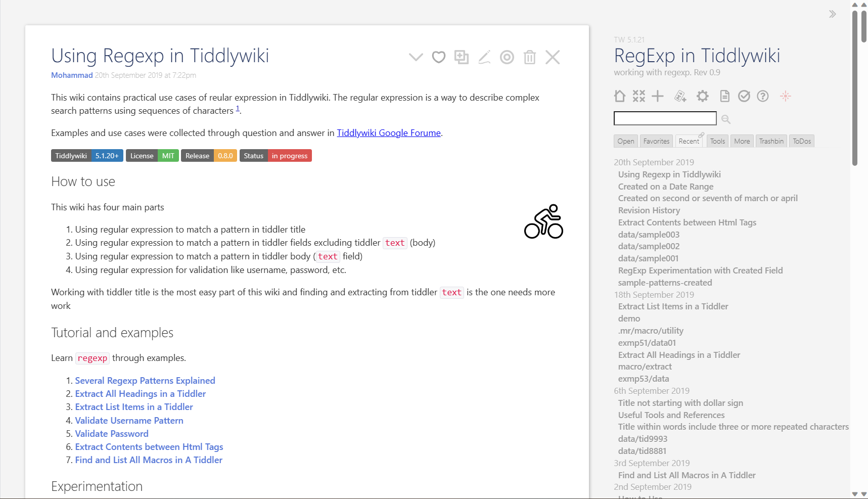Click the Release 0.8.0 badge
Screen dimensions: 868x499
pyautogui.click(x=209, y=156)
